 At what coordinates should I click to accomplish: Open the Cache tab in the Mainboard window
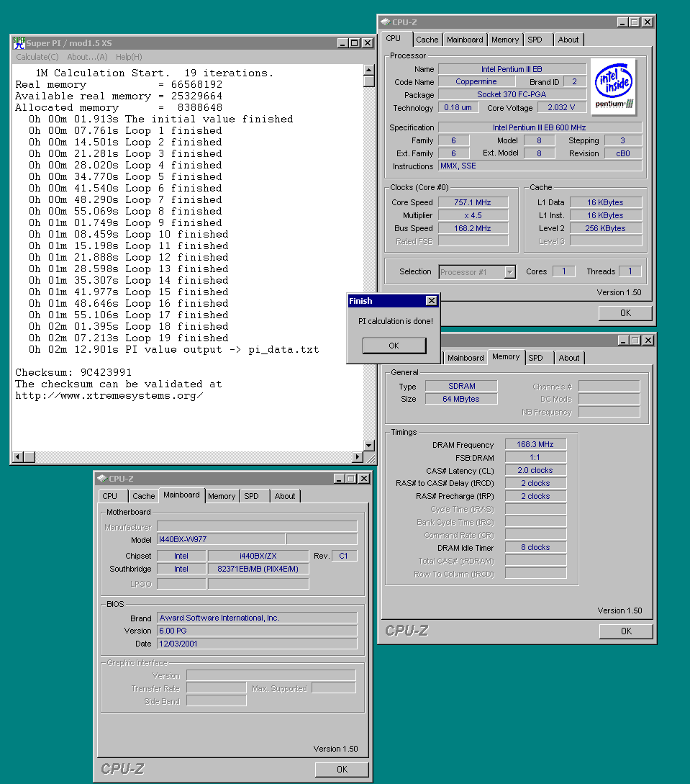click(143, 496)
